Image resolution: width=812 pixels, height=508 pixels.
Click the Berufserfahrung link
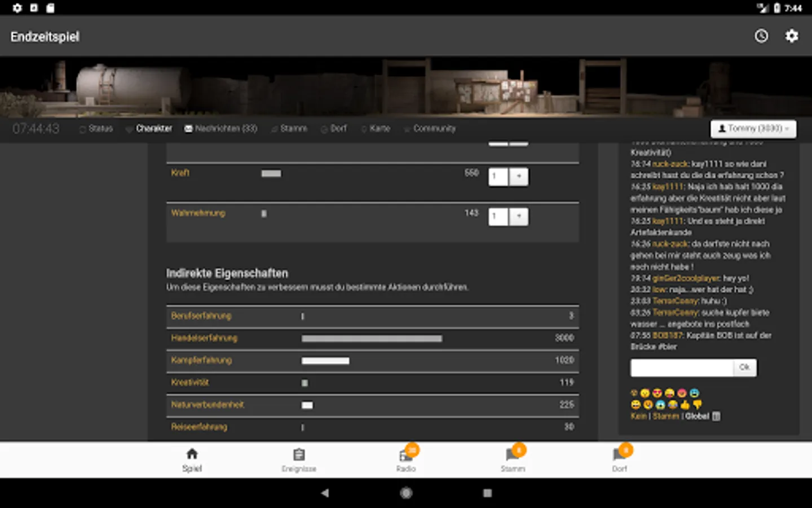click(201, 316)
